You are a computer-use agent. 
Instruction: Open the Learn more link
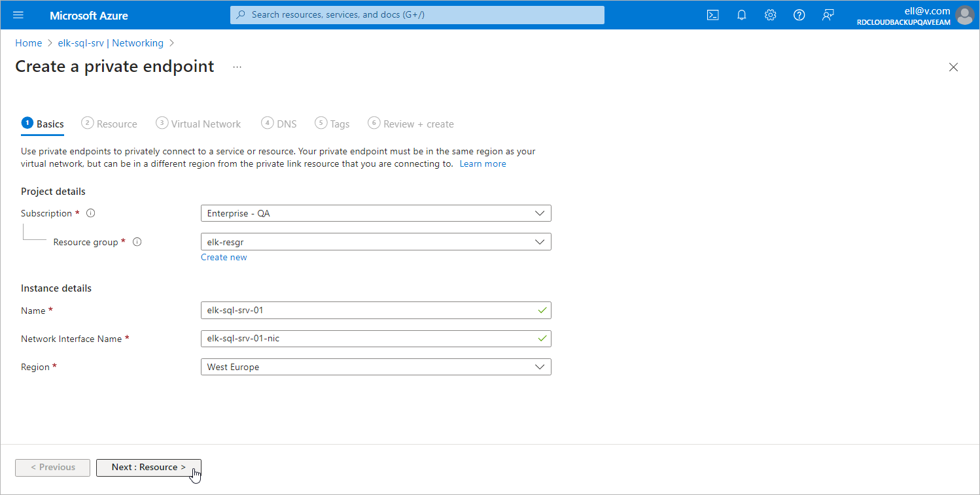click(x=483, y=163)
